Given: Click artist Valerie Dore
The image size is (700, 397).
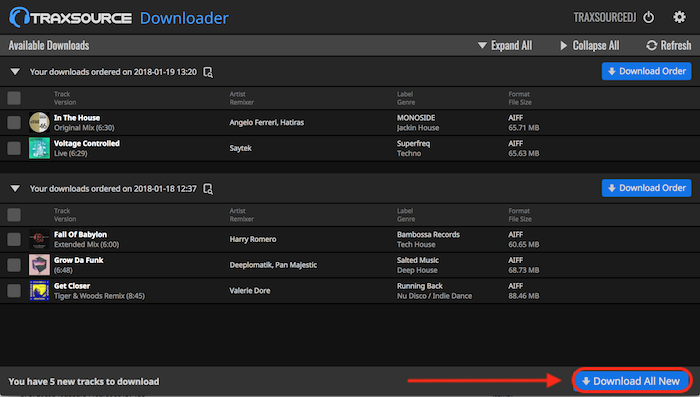Looking at the screenshot, I should point(250,291).
